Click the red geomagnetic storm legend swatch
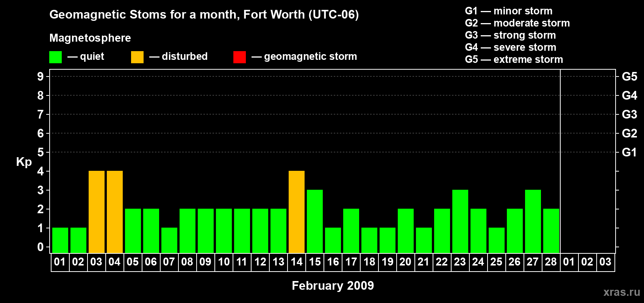 click(x=239, y=57)
